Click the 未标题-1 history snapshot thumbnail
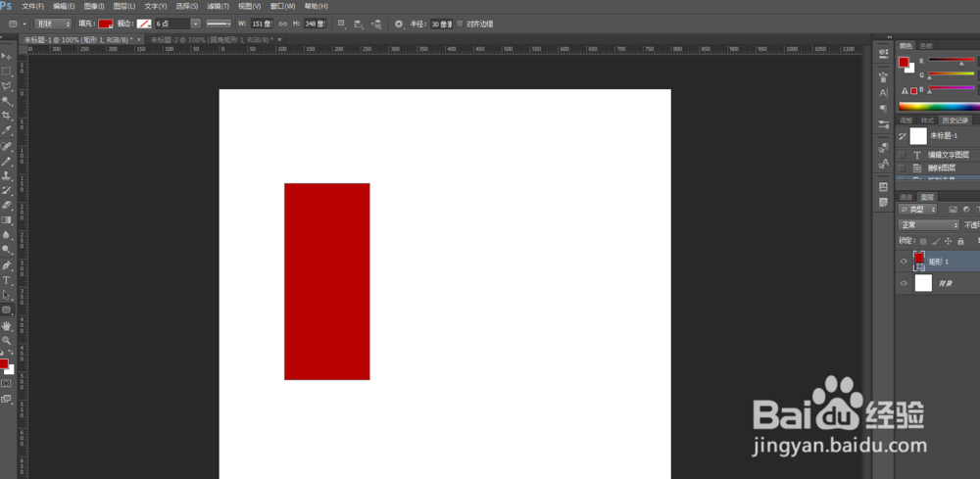This screenshot has width=980, height=479. pos(918,135)
